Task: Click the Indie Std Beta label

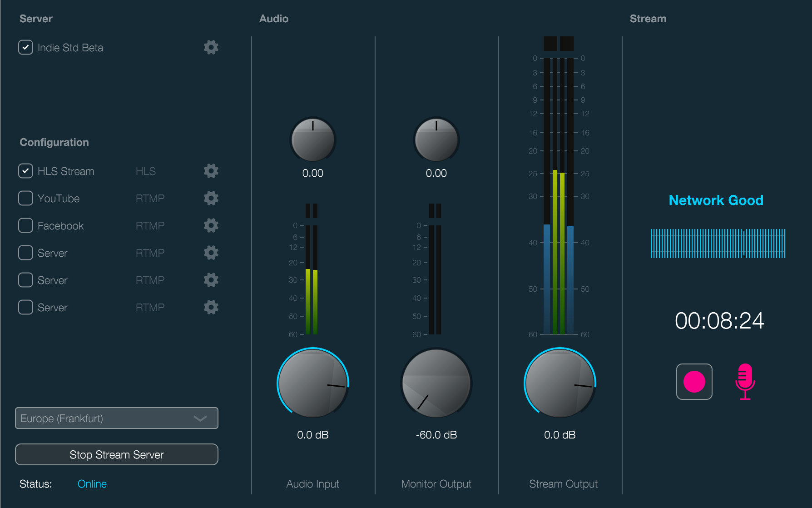Action: click(70, 48)
